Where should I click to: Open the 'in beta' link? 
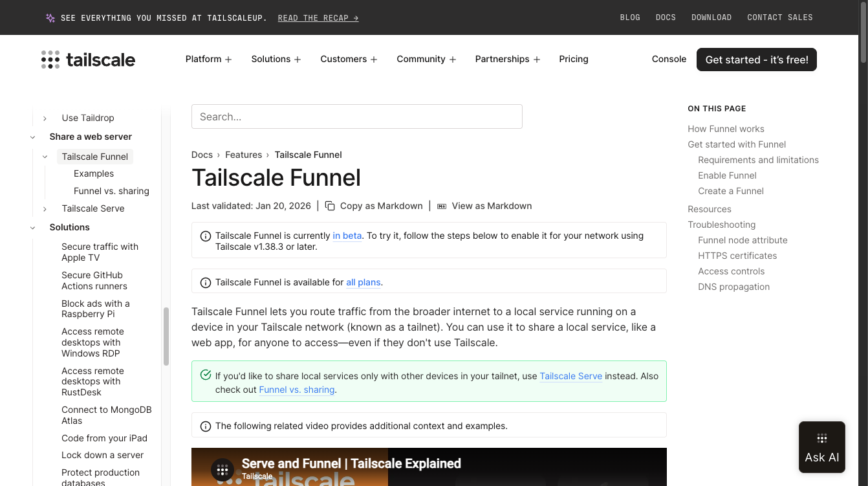347,236
